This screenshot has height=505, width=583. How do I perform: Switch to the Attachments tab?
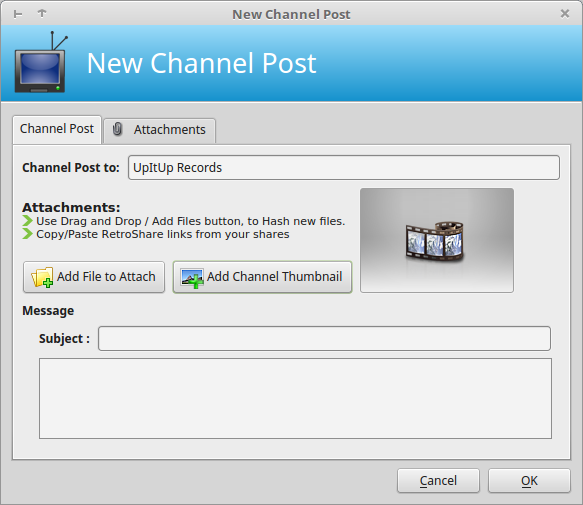coord(160,130)
